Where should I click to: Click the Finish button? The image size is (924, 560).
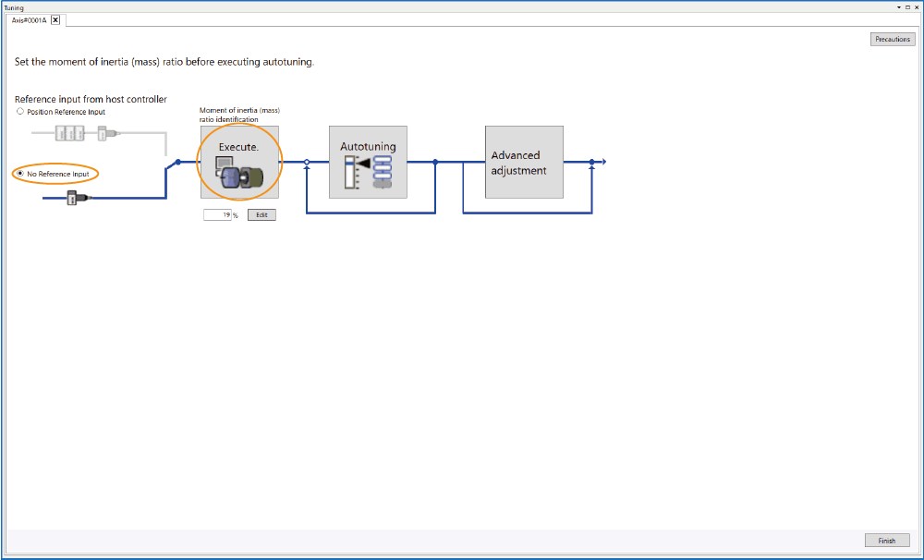click(887, 541)
